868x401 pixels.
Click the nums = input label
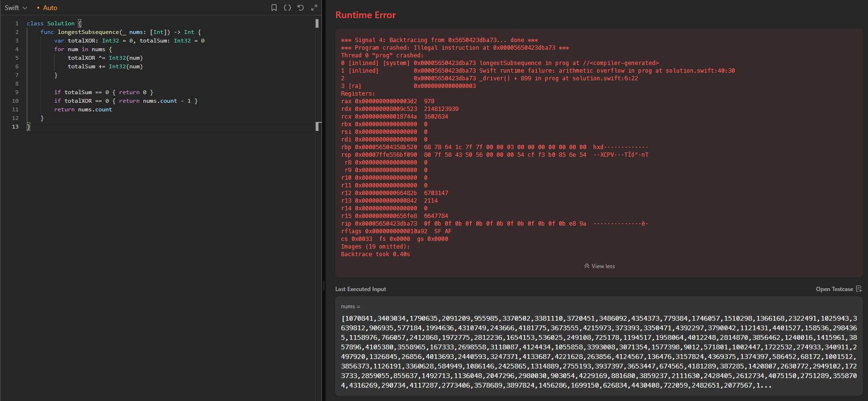click(351, 306)
